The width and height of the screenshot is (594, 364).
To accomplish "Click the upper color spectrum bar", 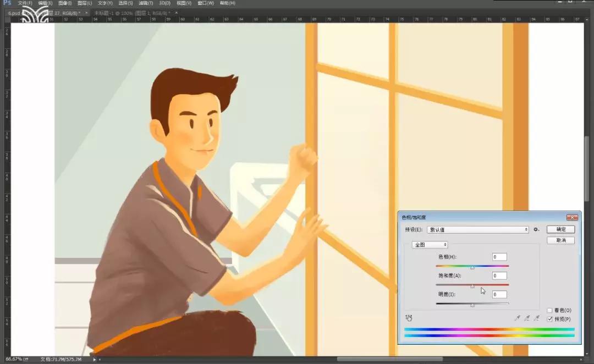I will 490,329.
